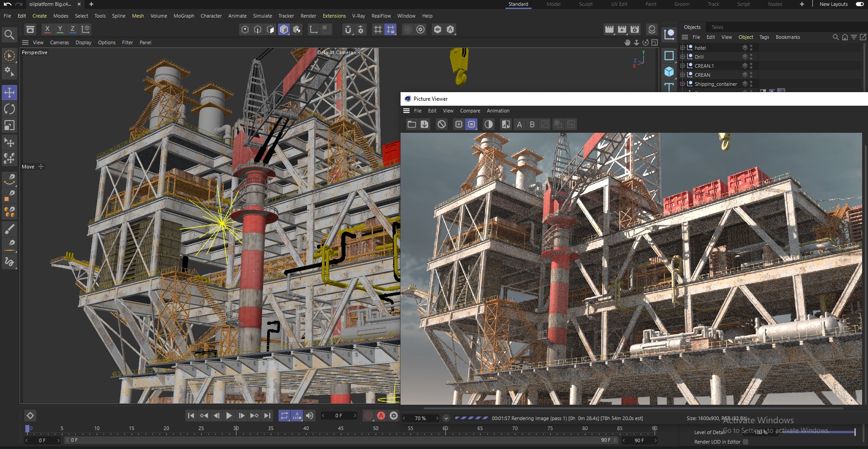Click the record keyframe button
This screenshot has height=449, width=868.
(368, 416)
